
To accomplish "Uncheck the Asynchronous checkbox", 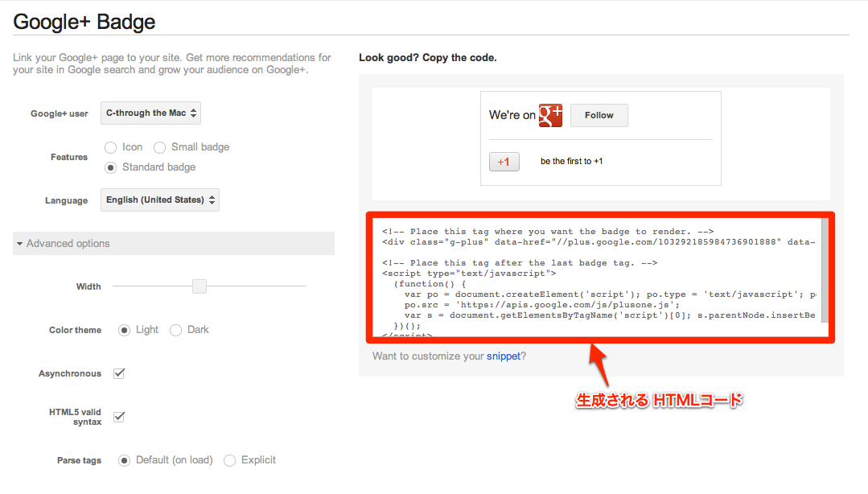I will [119, 373].
